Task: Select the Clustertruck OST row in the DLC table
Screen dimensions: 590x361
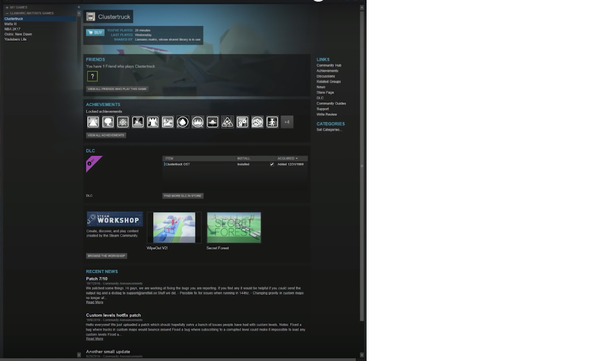Action: click(x=235, y=165)
